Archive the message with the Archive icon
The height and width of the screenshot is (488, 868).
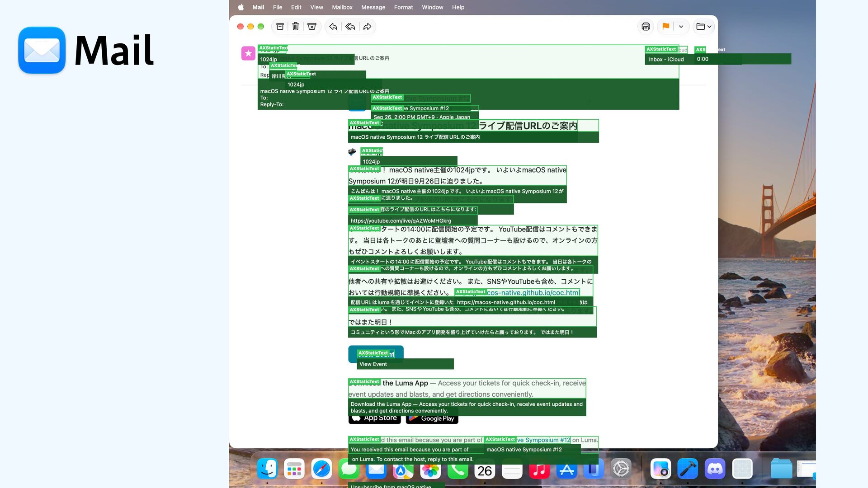(280, 27)
